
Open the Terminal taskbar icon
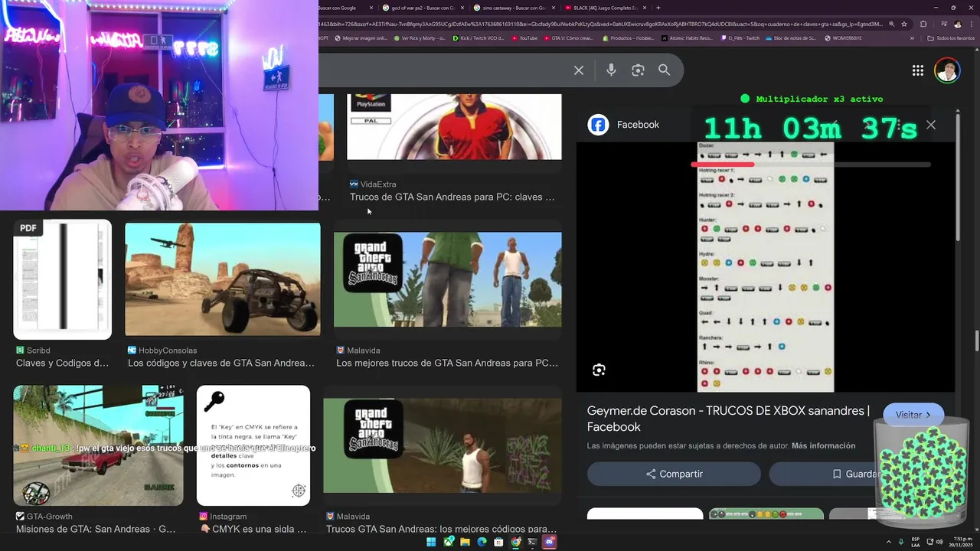tap(532, 542)
